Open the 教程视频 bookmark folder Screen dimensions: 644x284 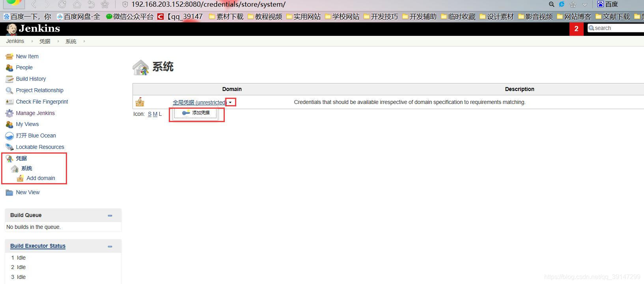coord(265,17)
